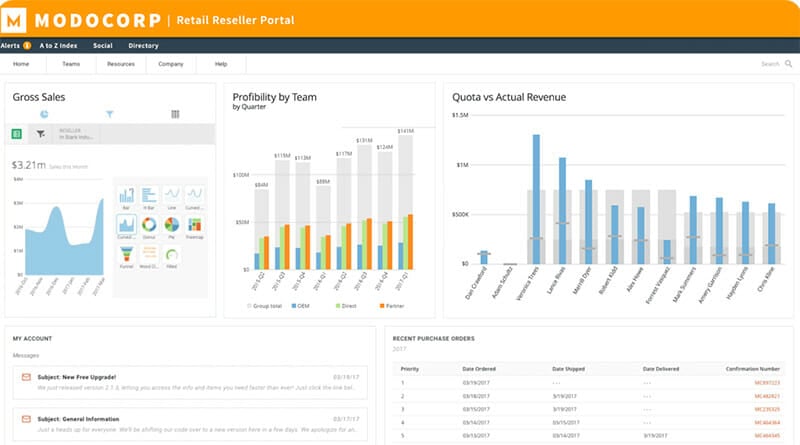Open the Directory menu item

pos(143,45)
